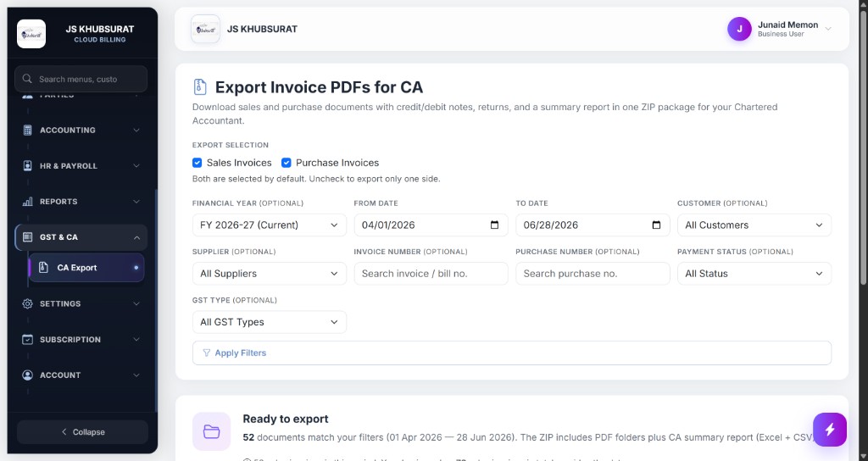Image resolution: width=868 pixels, height=461 pixels.
Task: Uncheck the Purchase Invoices checkbox
Action: pyautogui.click(x=287, y=163)
